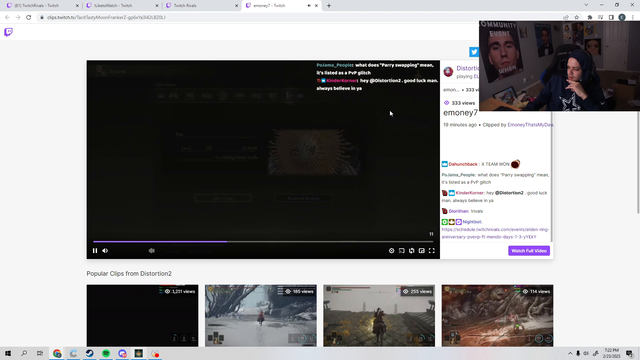Click KinderKorner username in chat replay
This screenshot has width=640, height=360.
[x=469, y=193]
